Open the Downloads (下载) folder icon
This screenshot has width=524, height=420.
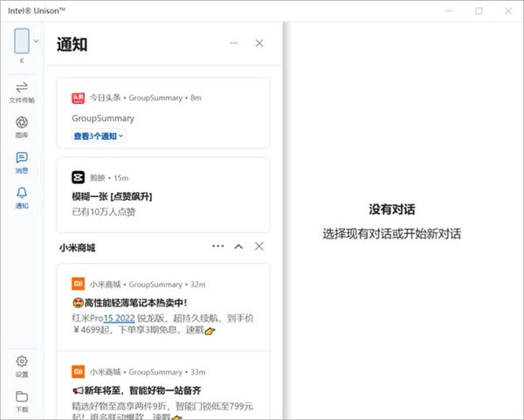pyautogui.click(x=22, y=400)
